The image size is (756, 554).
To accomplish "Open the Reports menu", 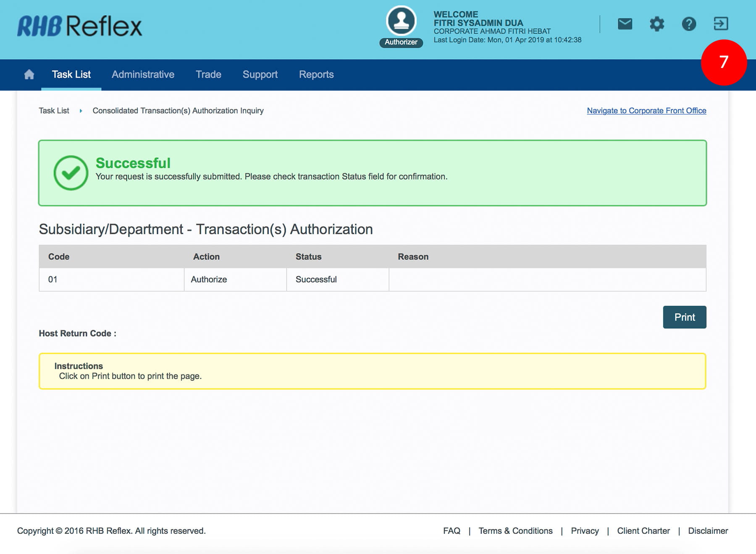I will click(316, 75).
